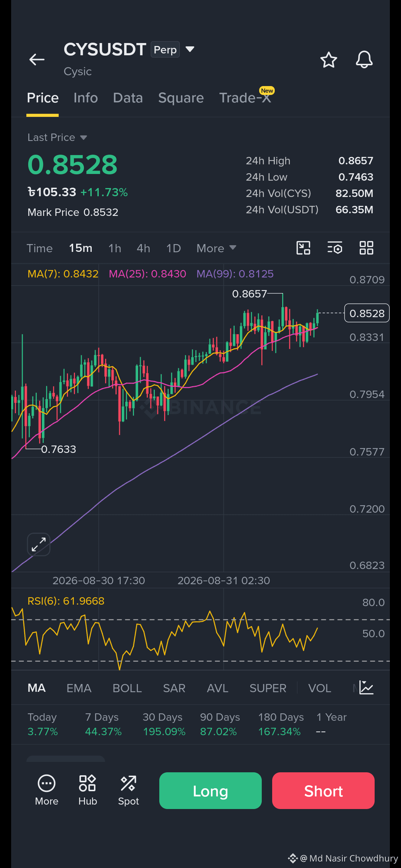The image size is (401, 868).
Task: Open the chart drawing tools icon
Action: click(x=303, y=248)
